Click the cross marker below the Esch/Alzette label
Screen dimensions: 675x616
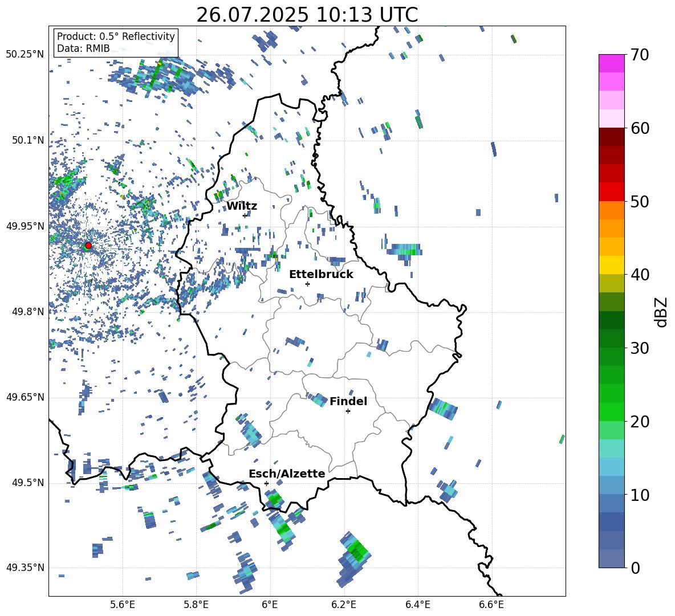pos(266,483)
